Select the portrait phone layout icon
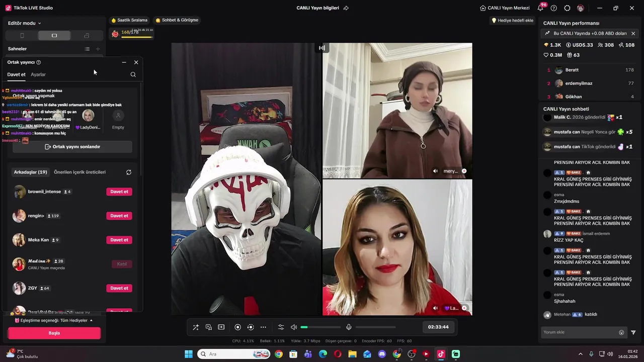This screenshot has height=362, width=644. click(x=22, y=35)
